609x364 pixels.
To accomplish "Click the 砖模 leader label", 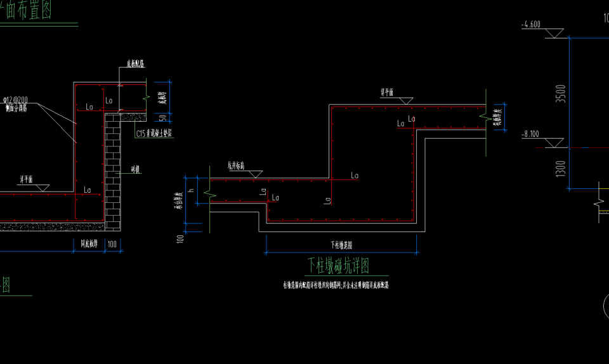I will click(135, 169).
